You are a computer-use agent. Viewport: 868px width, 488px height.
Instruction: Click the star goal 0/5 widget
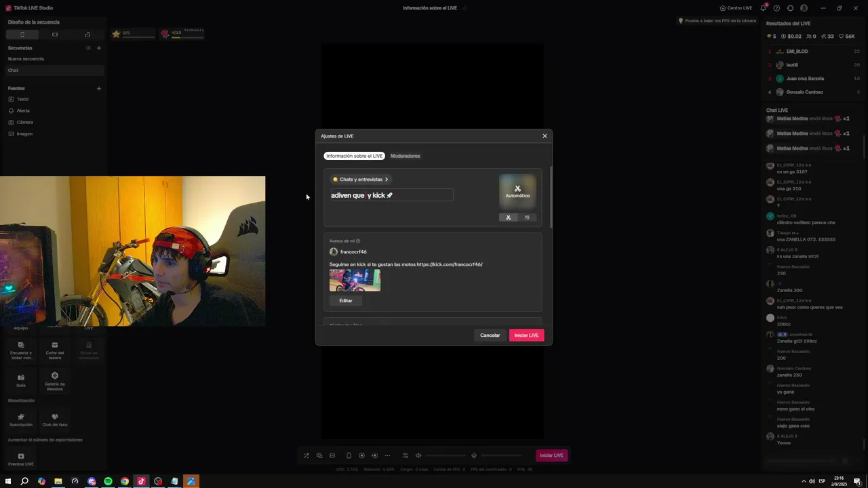point(134,34)
